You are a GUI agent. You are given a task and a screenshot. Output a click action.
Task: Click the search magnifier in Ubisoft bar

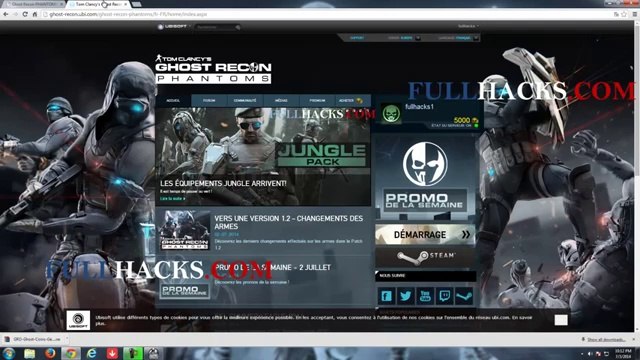pos(238,27)
